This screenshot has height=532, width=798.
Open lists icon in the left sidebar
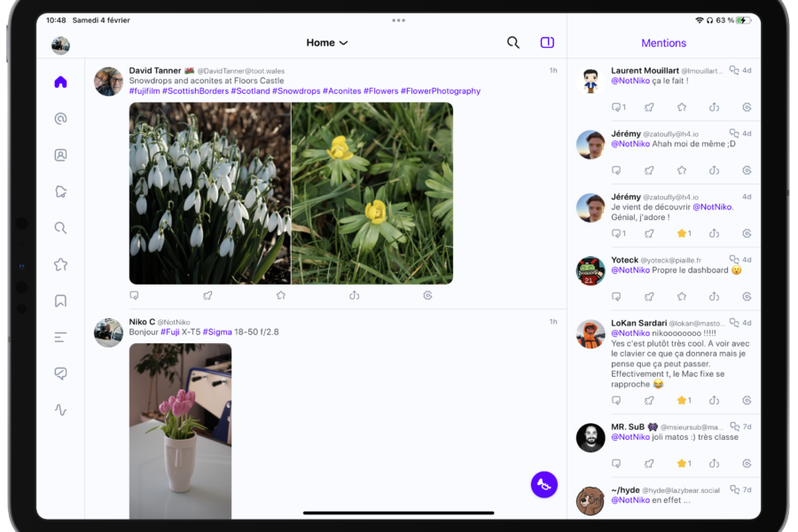coord(60,337)
